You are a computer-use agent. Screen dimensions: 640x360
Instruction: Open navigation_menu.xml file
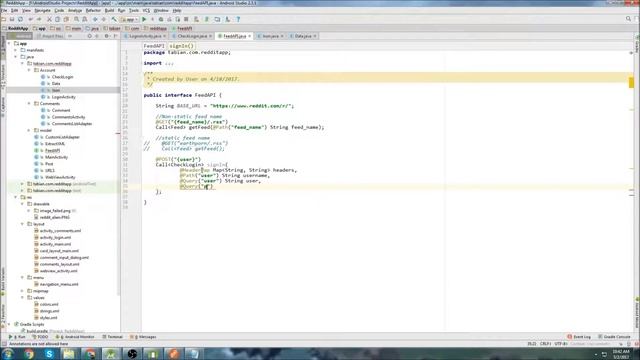click(59, 284)
